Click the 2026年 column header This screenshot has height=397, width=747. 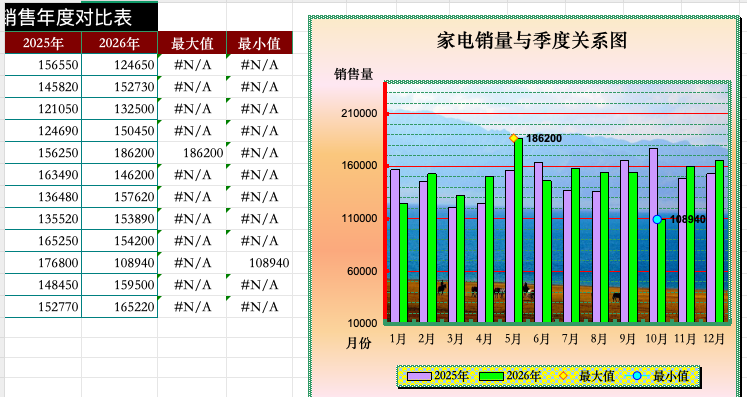click(120, 43)
